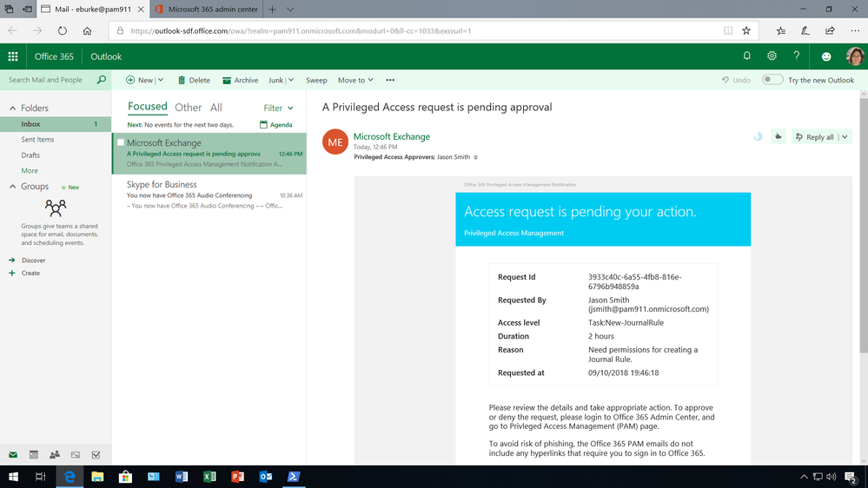
Task: Click the Archive button
Action: 241,80
